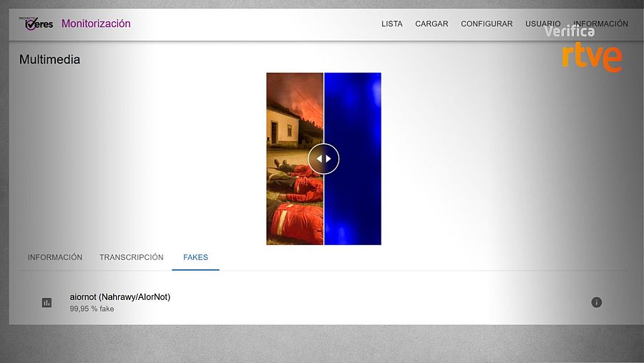
Task: Select the FAKES tab
Action: click(195, 257)
